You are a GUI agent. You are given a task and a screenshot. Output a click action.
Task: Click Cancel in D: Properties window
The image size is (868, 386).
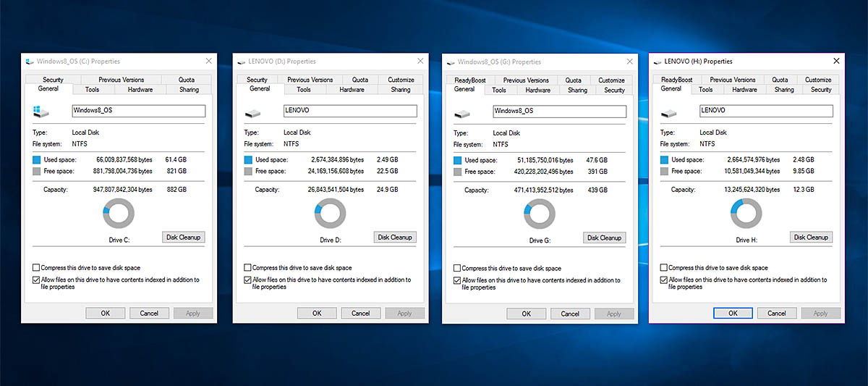pos(361,313)
